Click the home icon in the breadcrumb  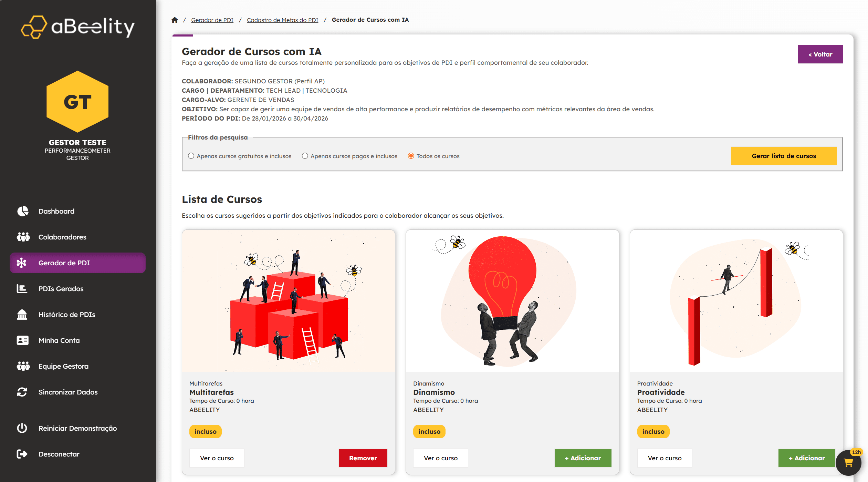[175, 20]
